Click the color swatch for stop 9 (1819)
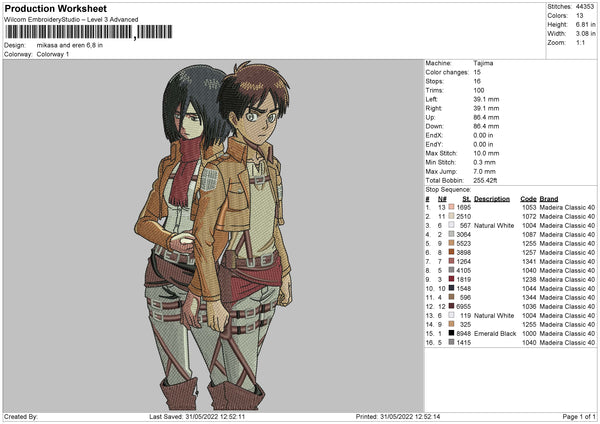The width and height of the screenshot is (600, 424). pyautogui.click(x=452, y=279)
